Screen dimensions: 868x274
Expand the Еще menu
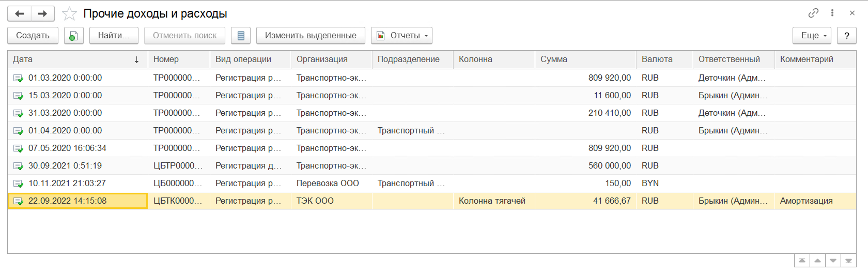812,36
